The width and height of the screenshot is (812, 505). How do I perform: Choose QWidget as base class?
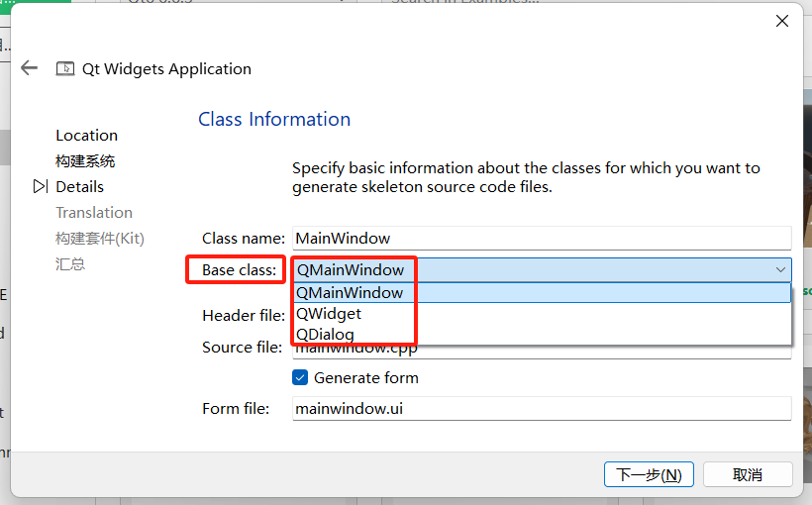(x=542, y=313)
